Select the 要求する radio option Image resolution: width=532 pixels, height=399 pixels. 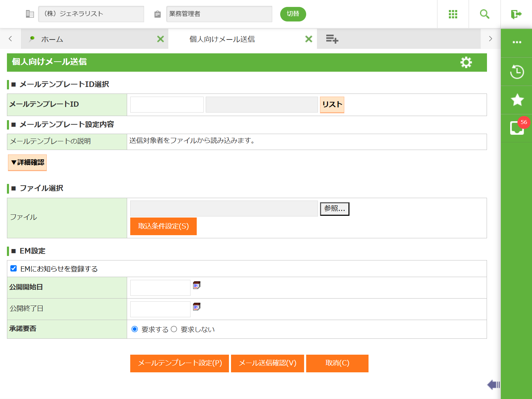(x=135, y=329)
